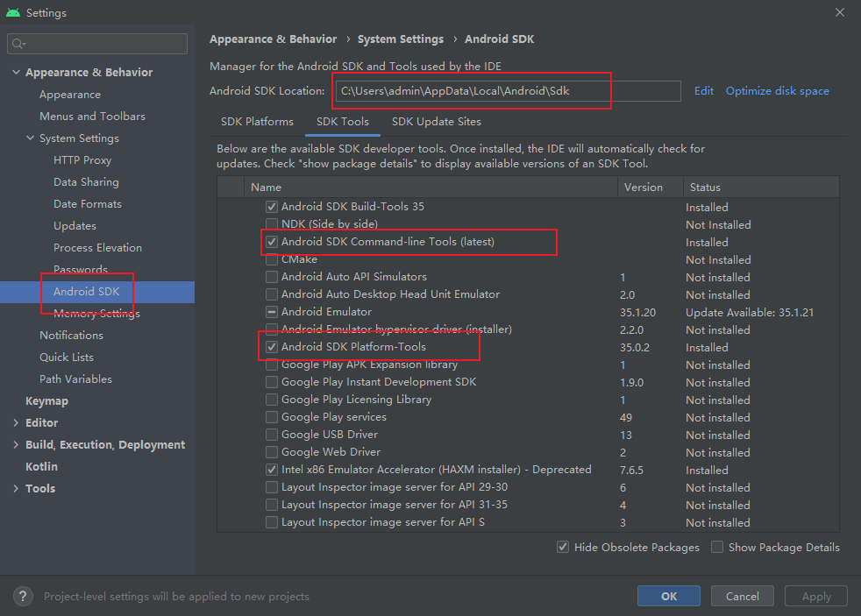Toggle Android SDK Build-Tools 35 checkbox
The width and height of the screenshot is (861, 616).
tap(271, 207)
